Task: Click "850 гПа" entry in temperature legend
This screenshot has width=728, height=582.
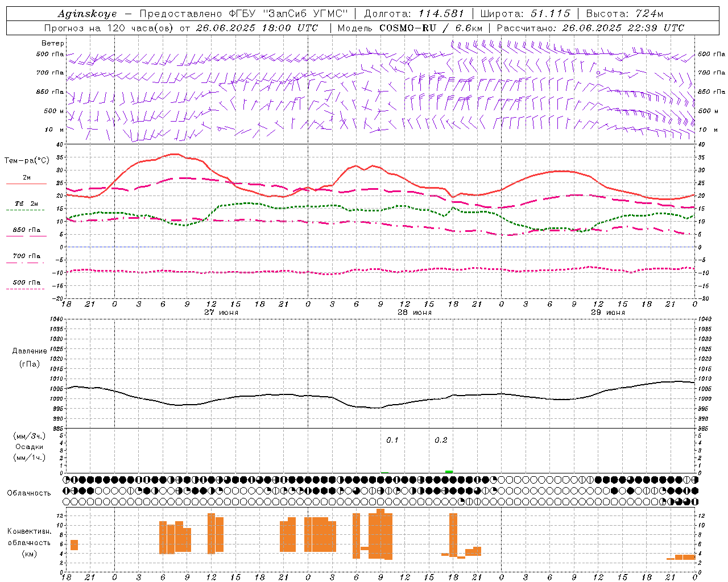Action: pyautogui.click(x=27, y=230)
